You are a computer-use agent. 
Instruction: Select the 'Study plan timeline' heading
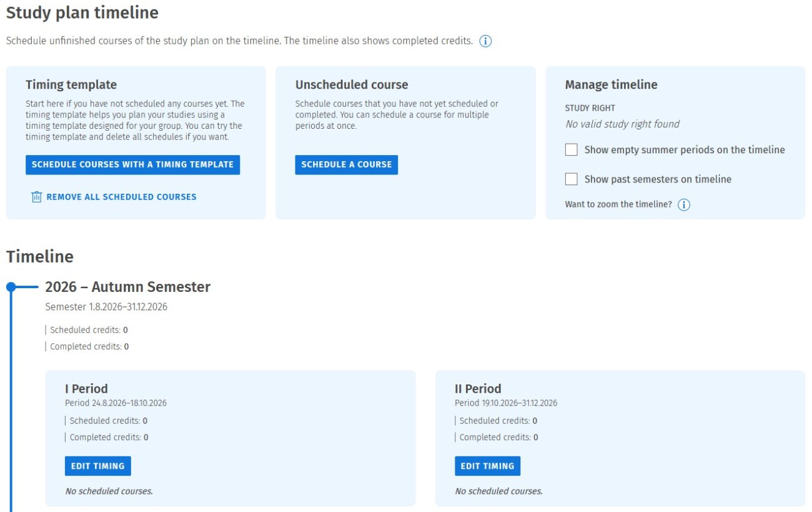(82, 13)
